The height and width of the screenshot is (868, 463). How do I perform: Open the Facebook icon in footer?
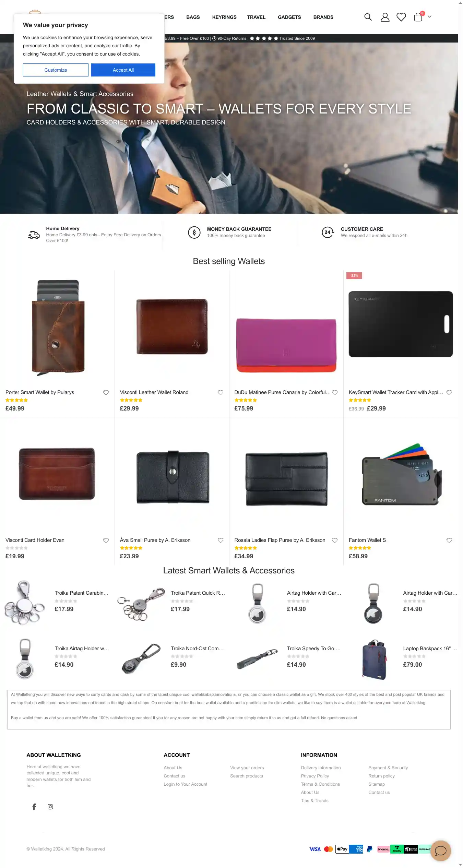(34, 806)
